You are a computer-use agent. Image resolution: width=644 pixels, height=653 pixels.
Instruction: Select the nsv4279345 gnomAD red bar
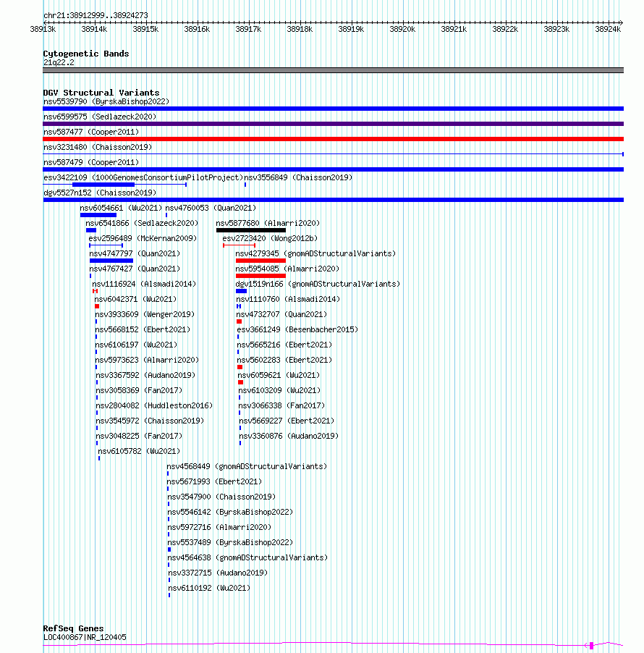click(260, 261)
